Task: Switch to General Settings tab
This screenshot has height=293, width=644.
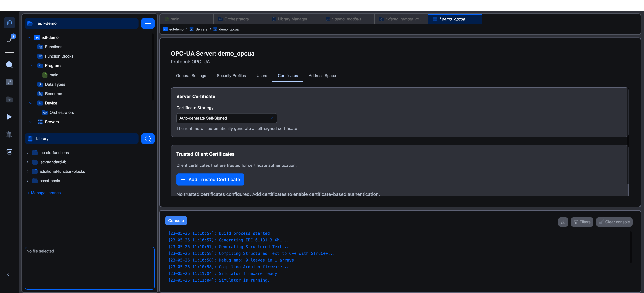Action: click(191, 76)
